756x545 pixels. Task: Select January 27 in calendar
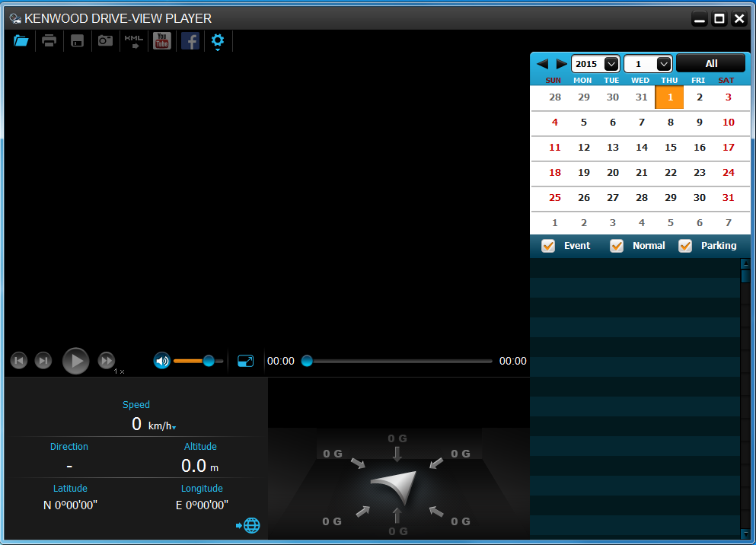612,198
